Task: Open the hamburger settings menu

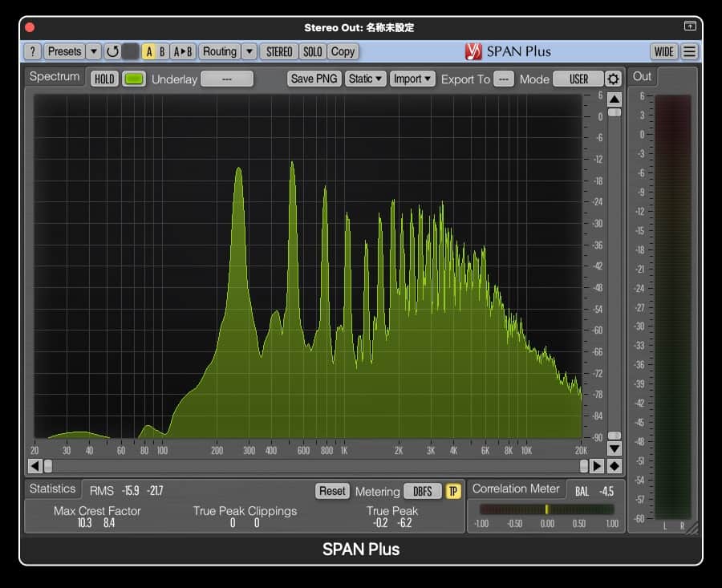Action: [689, 51]
